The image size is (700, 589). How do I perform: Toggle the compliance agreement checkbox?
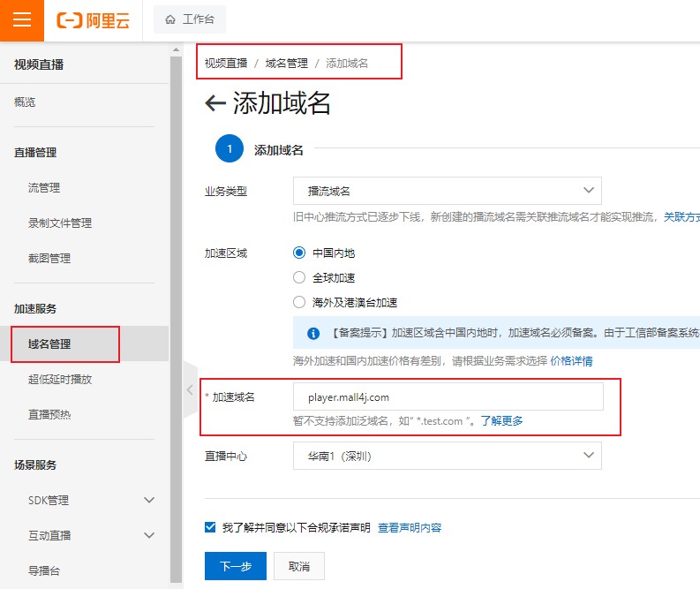tap(210, 527)
